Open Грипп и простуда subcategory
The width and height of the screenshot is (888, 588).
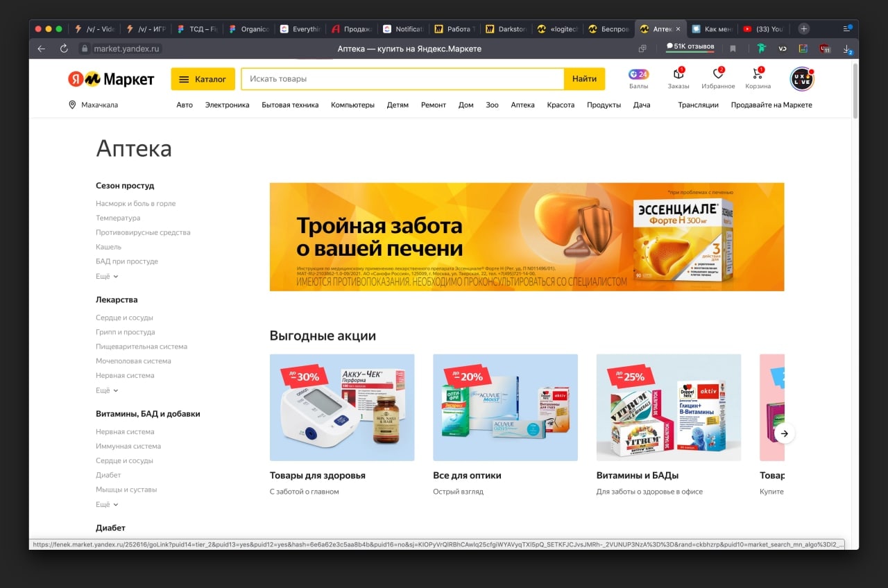[126, 332]
